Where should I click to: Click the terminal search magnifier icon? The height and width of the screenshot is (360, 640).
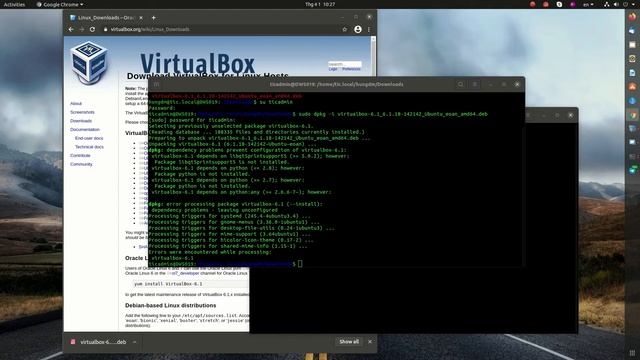(x=460, y=84)
